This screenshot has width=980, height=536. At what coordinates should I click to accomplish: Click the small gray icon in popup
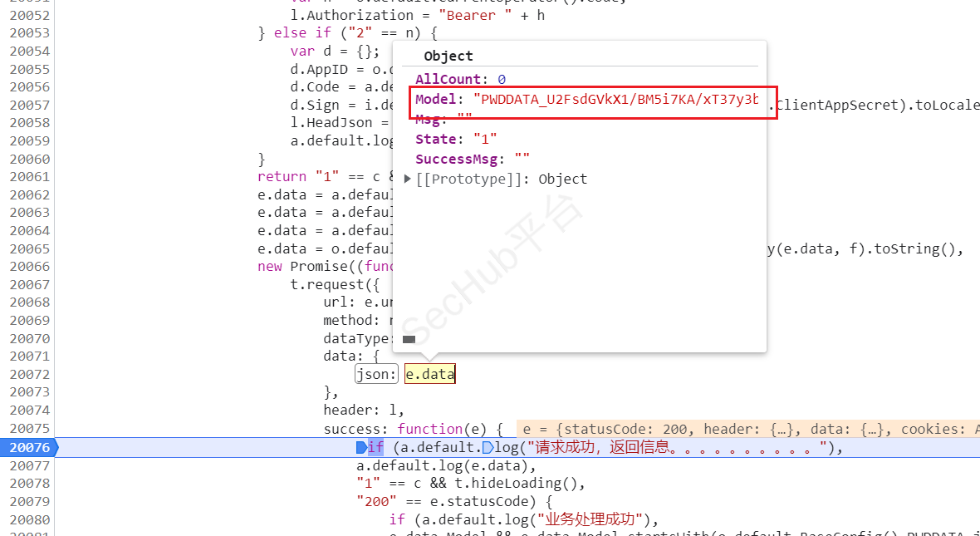pos(409,339)
